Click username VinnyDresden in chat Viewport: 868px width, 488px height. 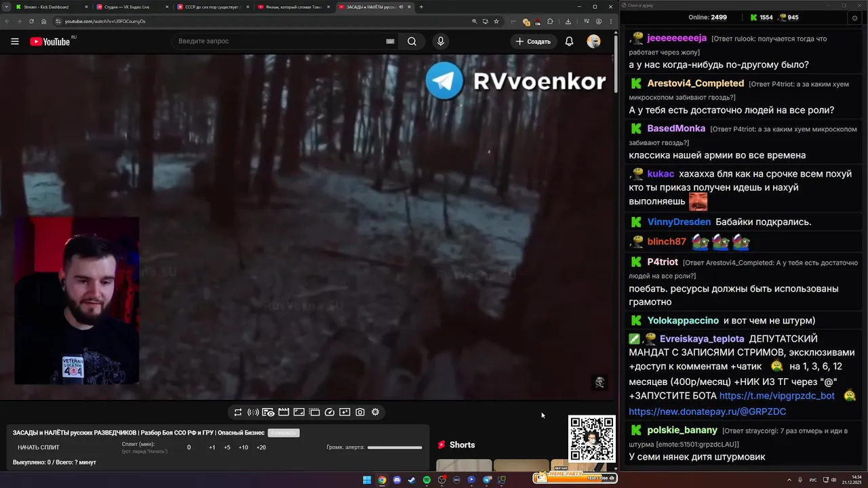click(x=679, y=222)
